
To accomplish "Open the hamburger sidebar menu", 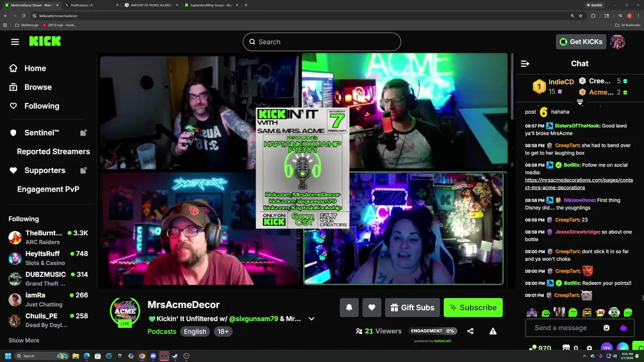I will (15, 42).
